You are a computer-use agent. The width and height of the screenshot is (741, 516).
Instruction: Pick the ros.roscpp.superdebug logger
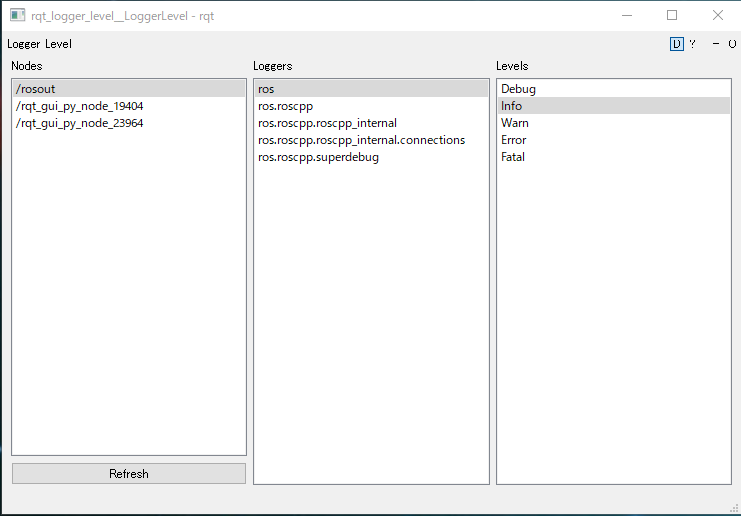[x=318, y=157]
